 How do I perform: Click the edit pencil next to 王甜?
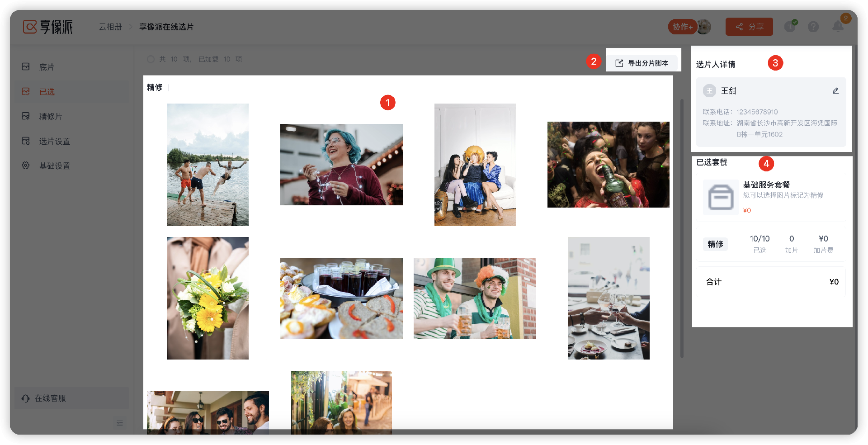(x=835, y=91)
